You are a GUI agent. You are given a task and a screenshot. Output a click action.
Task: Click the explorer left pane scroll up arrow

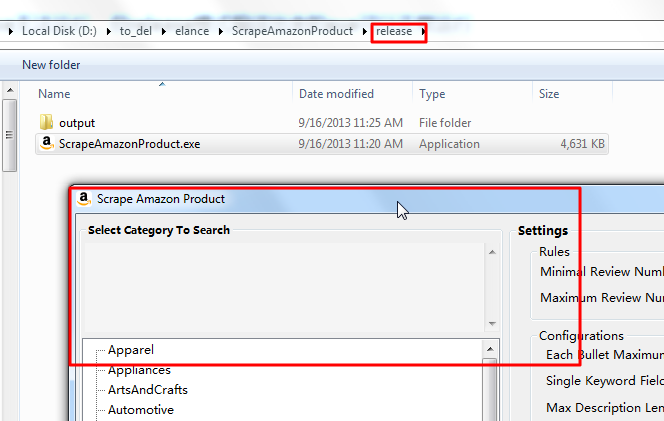pyautogui.click(x=10, y=90)
